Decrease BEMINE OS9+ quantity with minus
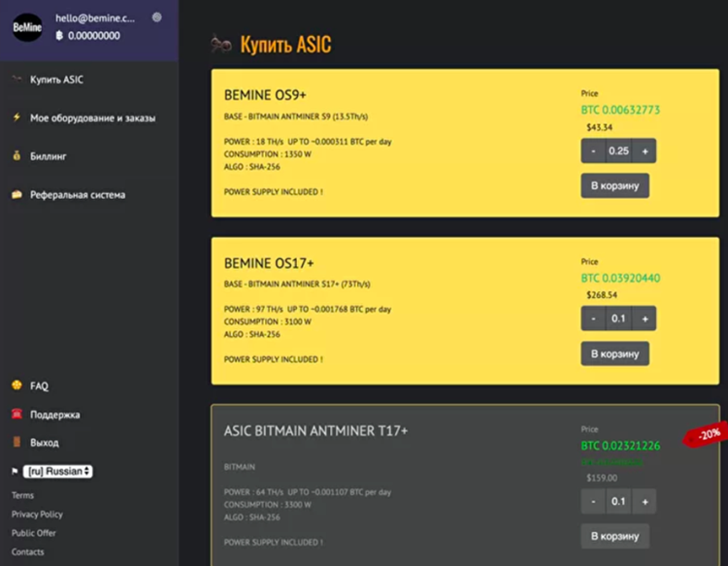 tap(593, 150)
